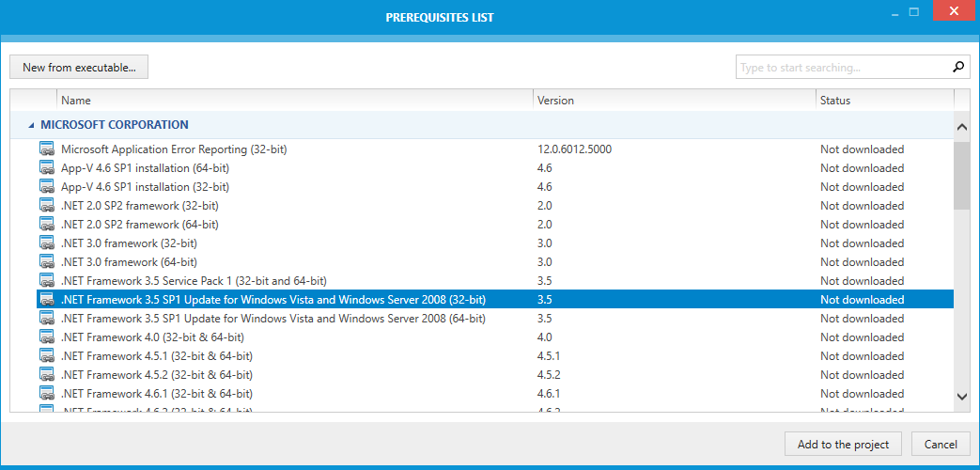Click the .NET 3.0 framework (64-bit) row icon
The height and width of the screenshot is (470, 980).
coord(47,262)
